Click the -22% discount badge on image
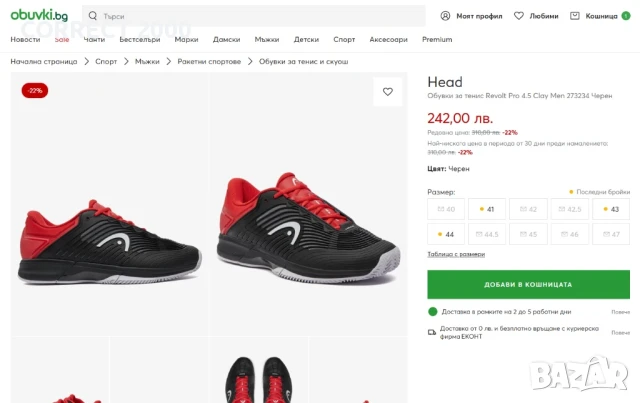640x403 pixels. pyautogui.click(x=35, y=90)
